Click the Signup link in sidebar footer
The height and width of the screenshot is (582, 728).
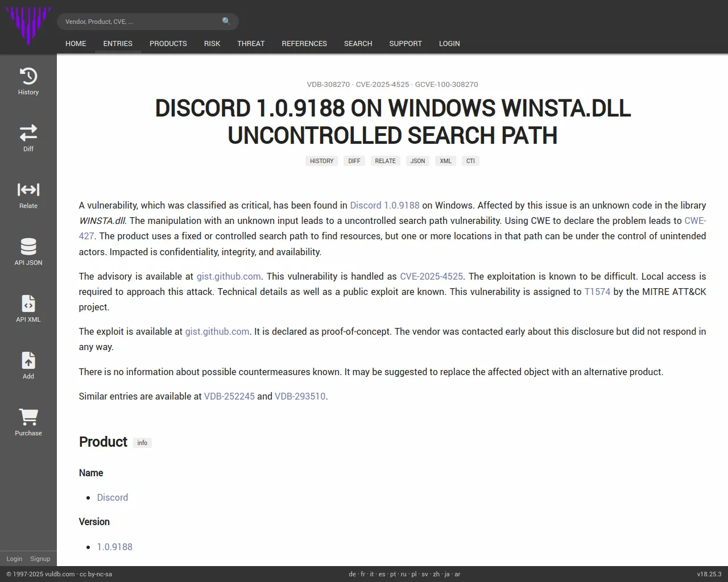pyautogui.click(x=40, y=559)
